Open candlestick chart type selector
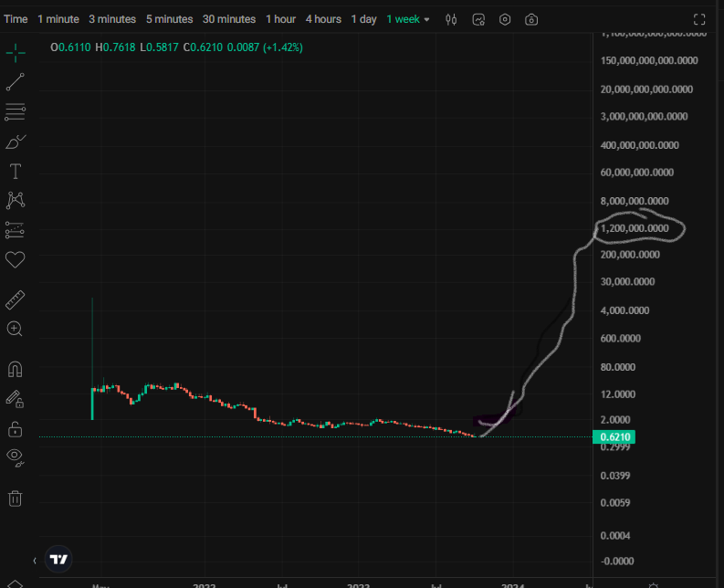 451,19
